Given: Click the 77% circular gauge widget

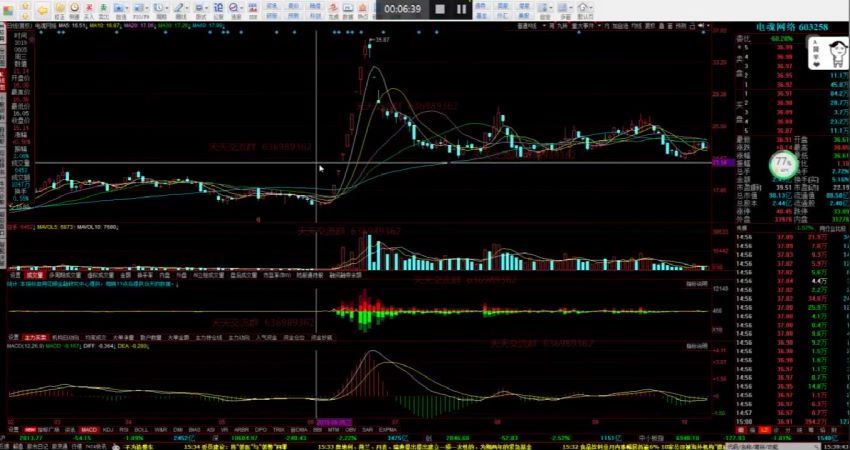Looking at the screenshot, I should point(782,163).
